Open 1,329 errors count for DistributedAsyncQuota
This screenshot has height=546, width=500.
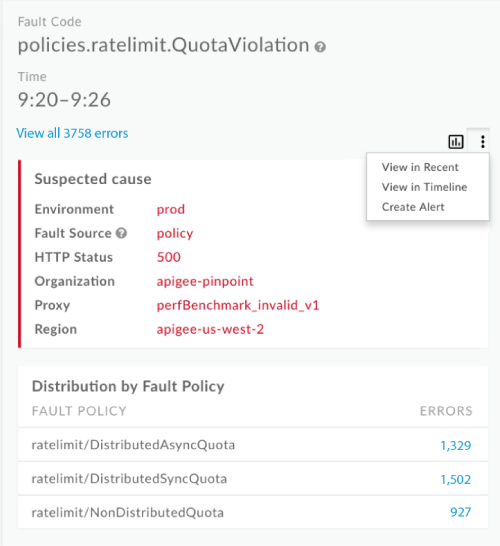pos(455,445)
